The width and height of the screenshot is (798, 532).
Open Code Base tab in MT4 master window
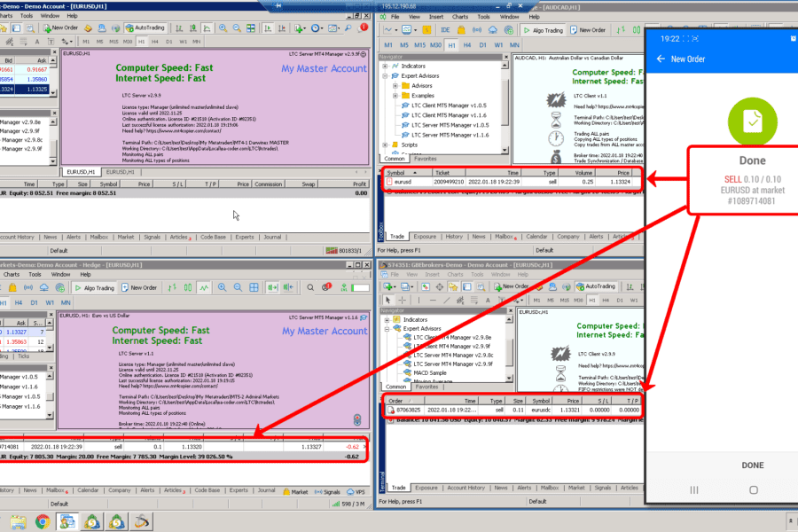pyautogui.click(x=213, y=238)
